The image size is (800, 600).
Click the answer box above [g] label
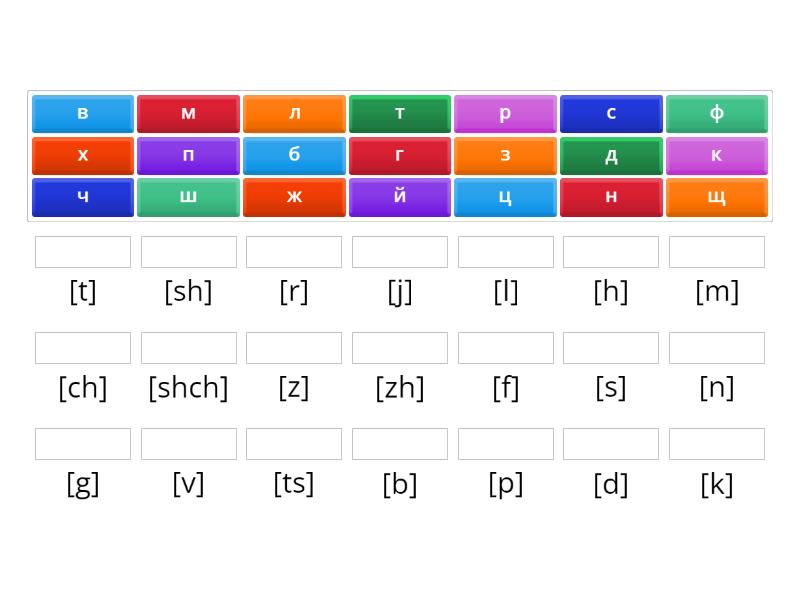(x=83, y=444)
